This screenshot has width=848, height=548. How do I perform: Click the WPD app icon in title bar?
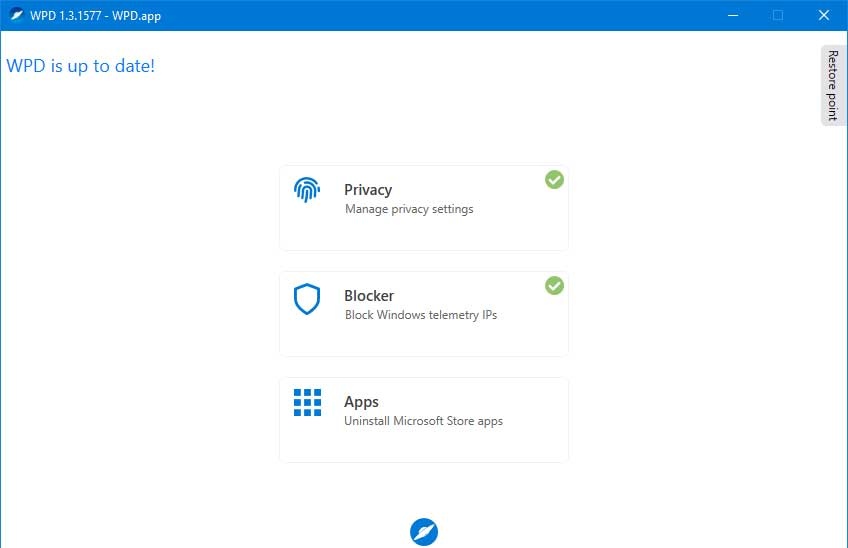coord(17,15)
